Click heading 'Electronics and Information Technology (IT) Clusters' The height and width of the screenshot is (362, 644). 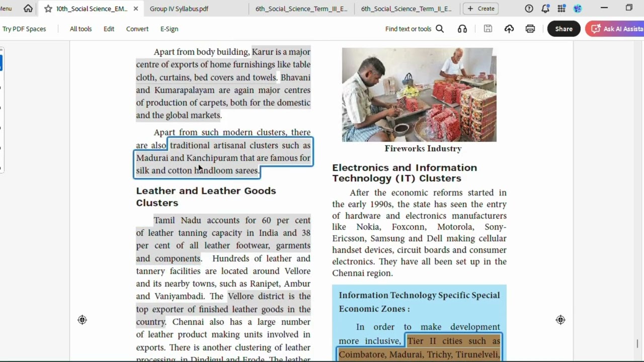tap(405, 172)
